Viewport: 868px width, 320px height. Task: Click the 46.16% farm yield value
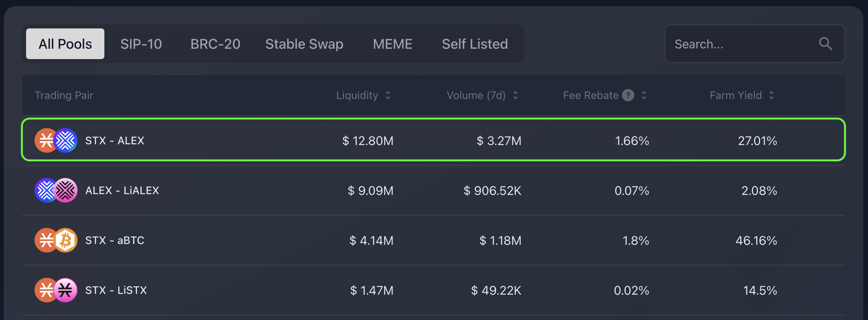(x=756, y=241)
